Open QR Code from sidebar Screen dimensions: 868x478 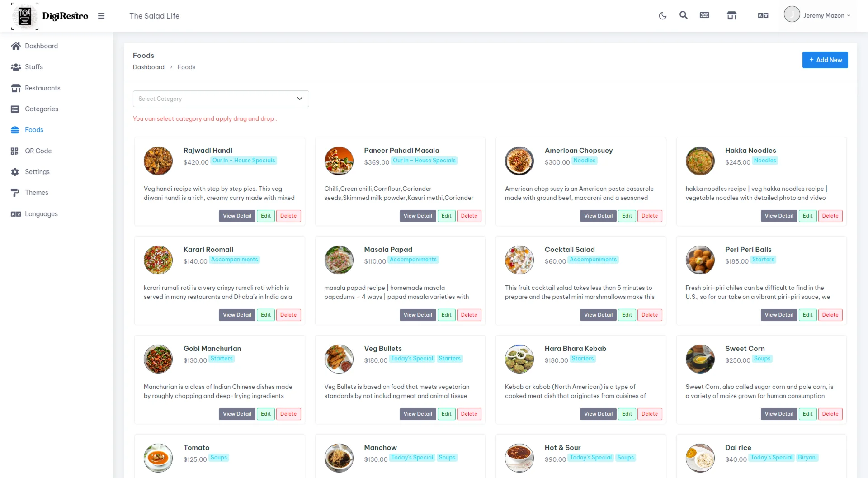(x=38, y=151)
